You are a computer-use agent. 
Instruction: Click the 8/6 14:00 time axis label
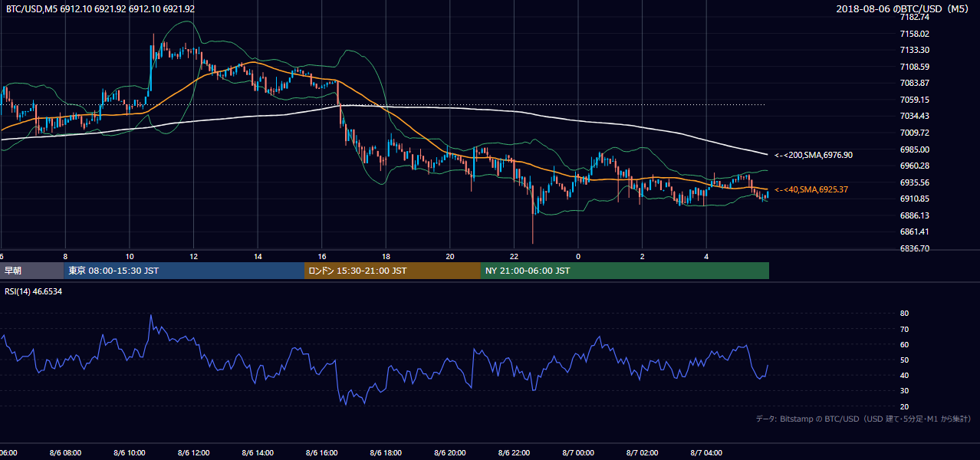[258, 453]
